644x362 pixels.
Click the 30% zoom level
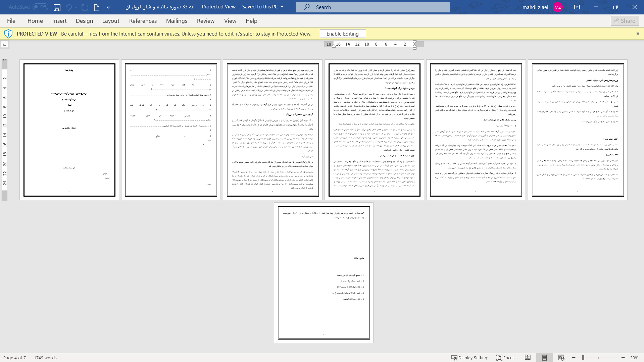[x=634, y=358]
